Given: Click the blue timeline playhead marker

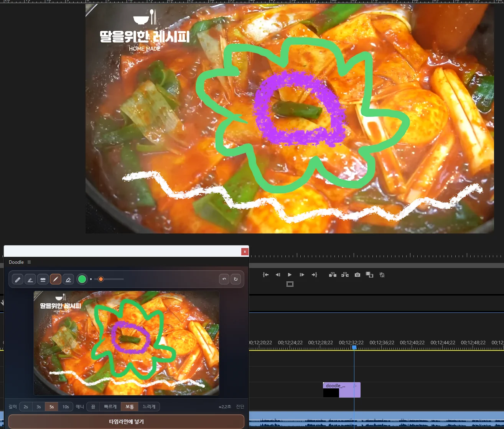Looking at the screenshot, I should [x=354, y=347].
